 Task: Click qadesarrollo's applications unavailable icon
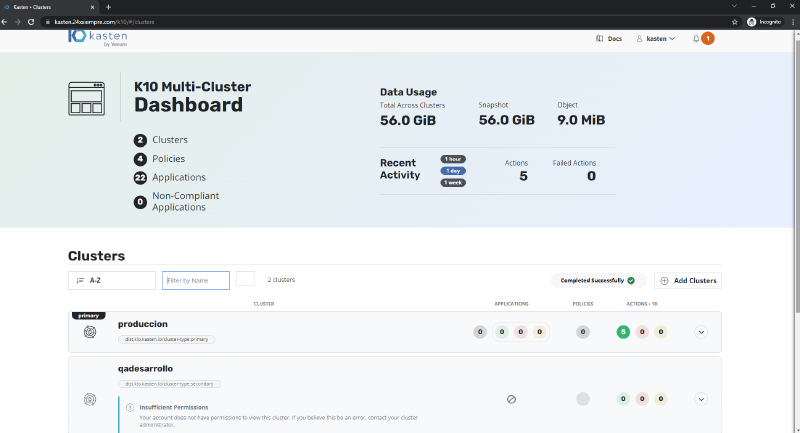click(x=511, y=399)
